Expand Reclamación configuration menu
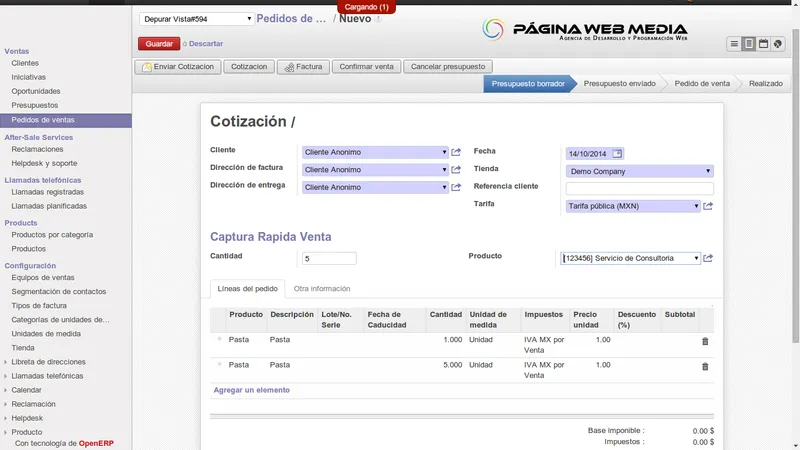800x450 pixels. point(33,404)
